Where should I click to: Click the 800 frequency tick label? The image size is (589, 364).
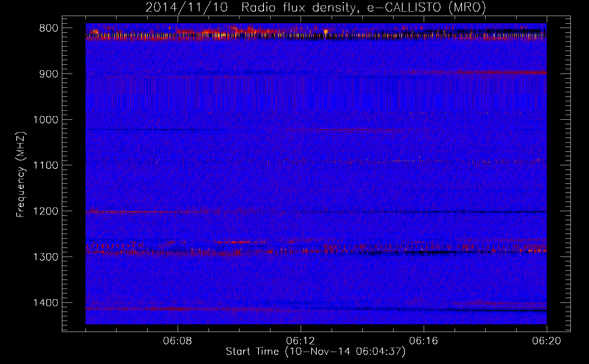[x=48, y=28]
